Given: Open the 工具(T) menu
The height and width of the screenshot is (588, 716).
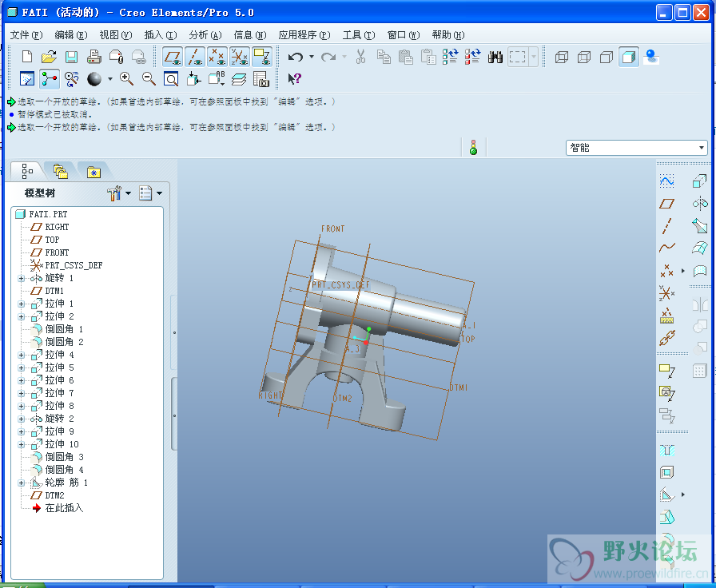Looking at the screenshot, I should [x=359, y=35].
